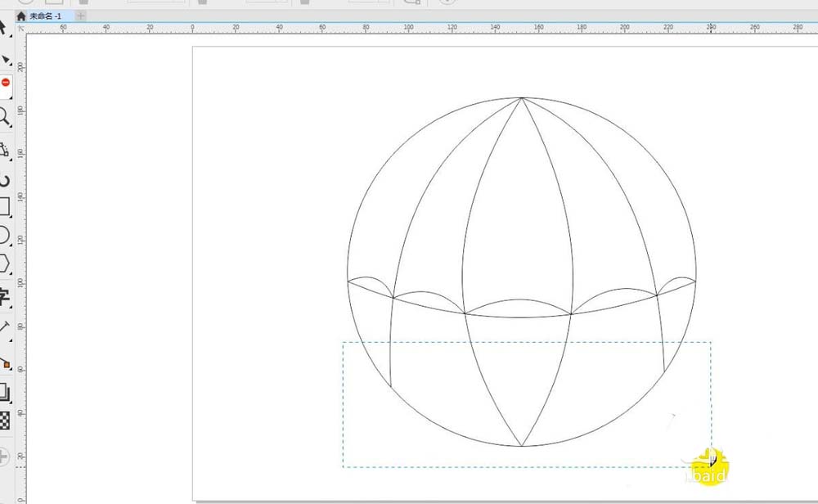
Task: Choose the Freehand drawing tool
Action: [4, 151]
